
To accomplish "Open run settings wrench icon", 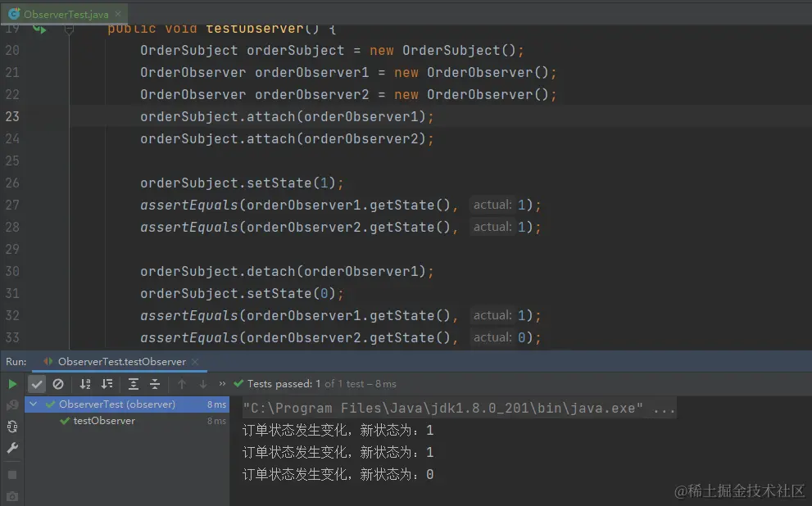I will click(x=12, y=448).
